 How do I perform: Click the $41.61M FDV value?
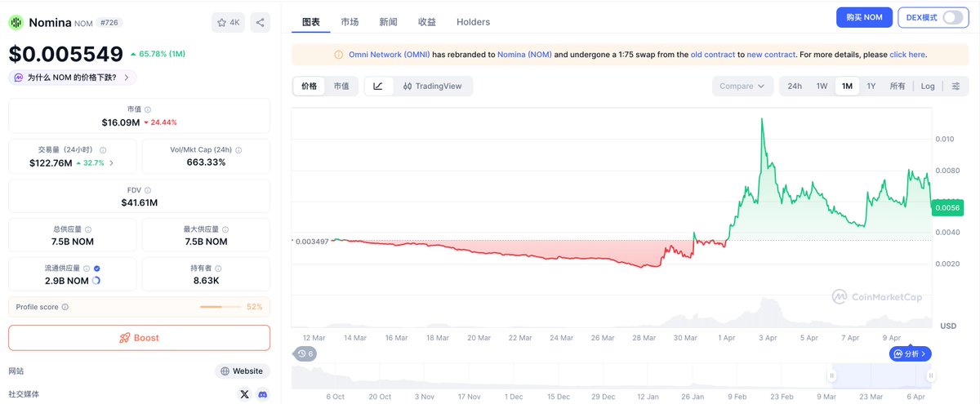tap(140, 202)
